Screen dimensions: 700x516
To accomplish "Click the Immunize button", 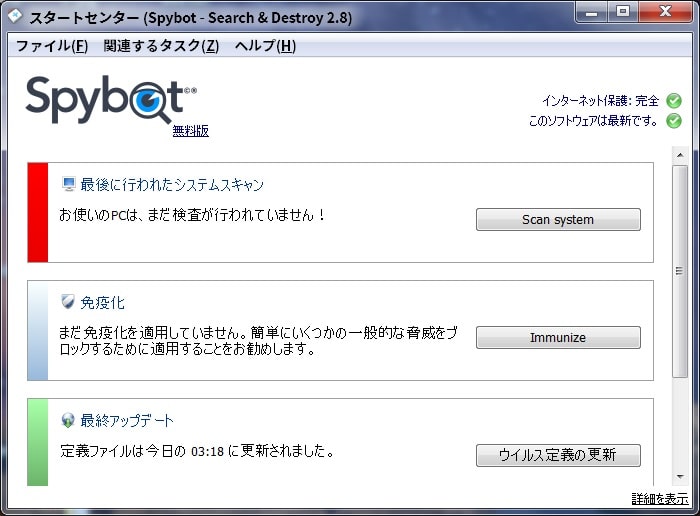I will [558, 337].
